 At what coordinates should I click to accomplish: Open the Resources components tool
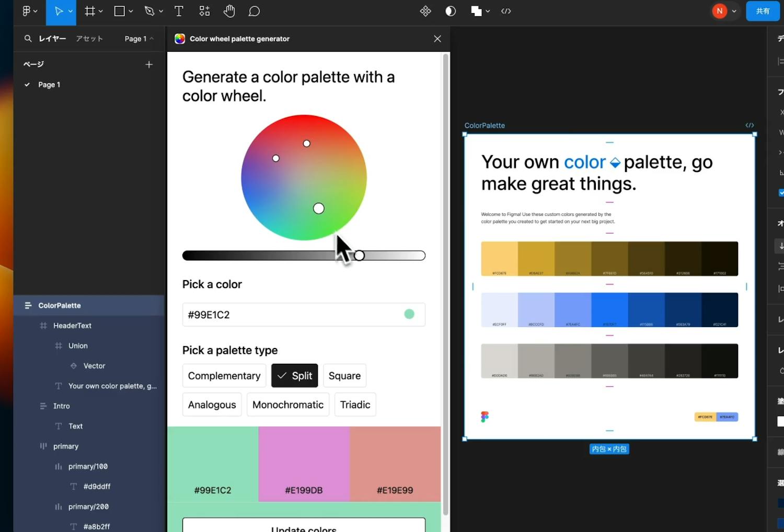coord(204,11)
